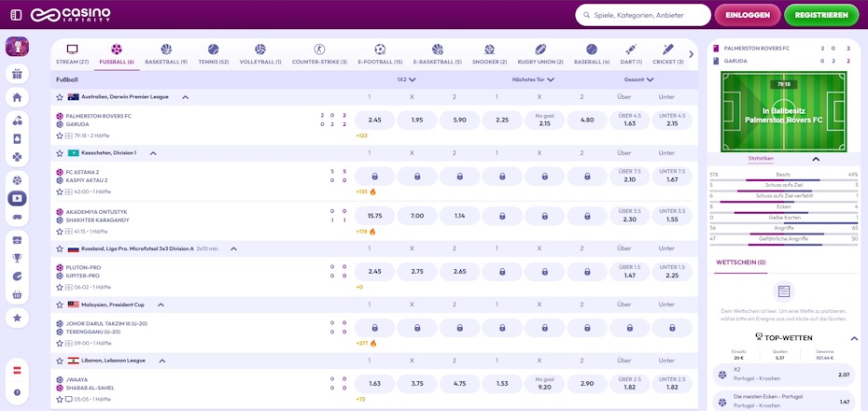Collapse the Libanon Lebanon League section
Image resolution: width=868 pixels, height=411 pixels.
(x=162, y=361)
